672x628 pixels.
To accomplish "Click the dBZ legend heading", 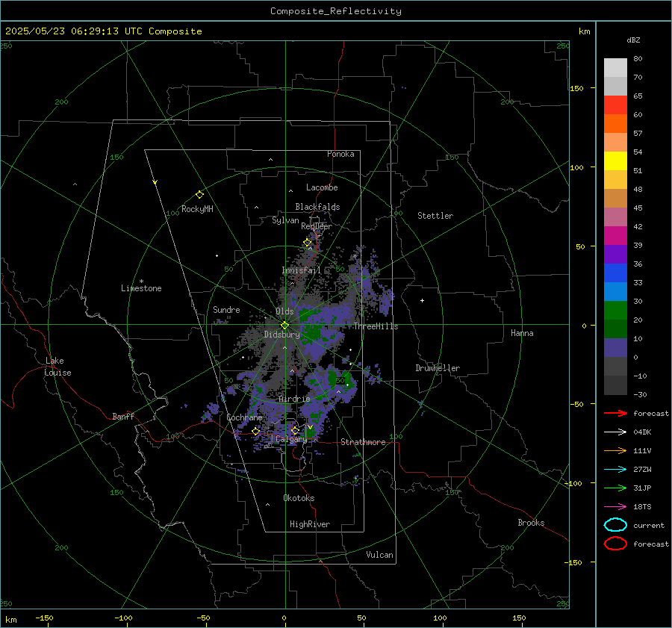I will tap(633, 40).
